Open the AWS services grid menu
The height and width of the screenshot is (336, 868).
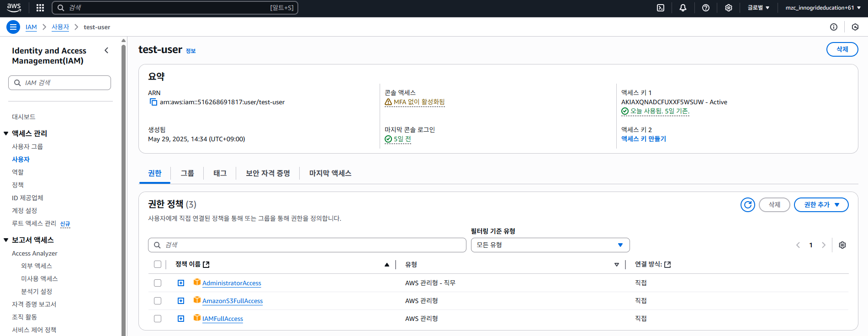point(40,8)
